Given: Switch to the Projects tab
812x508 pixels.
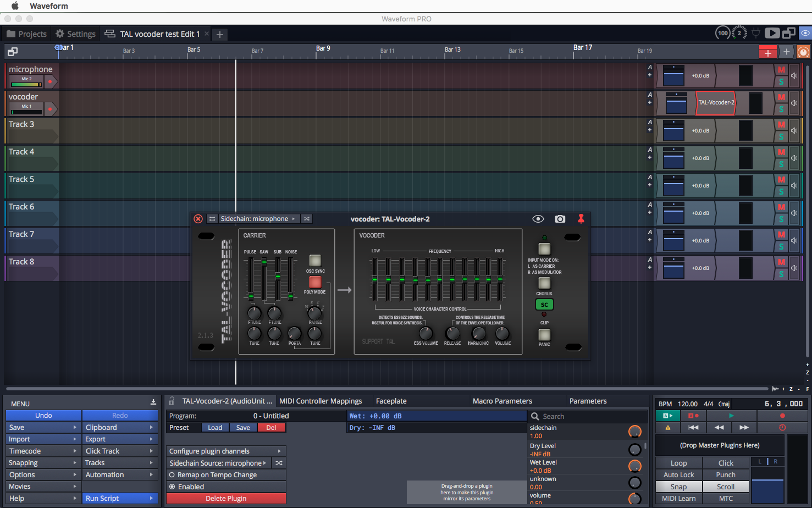Looking at the screenshot, I should 27,34.
